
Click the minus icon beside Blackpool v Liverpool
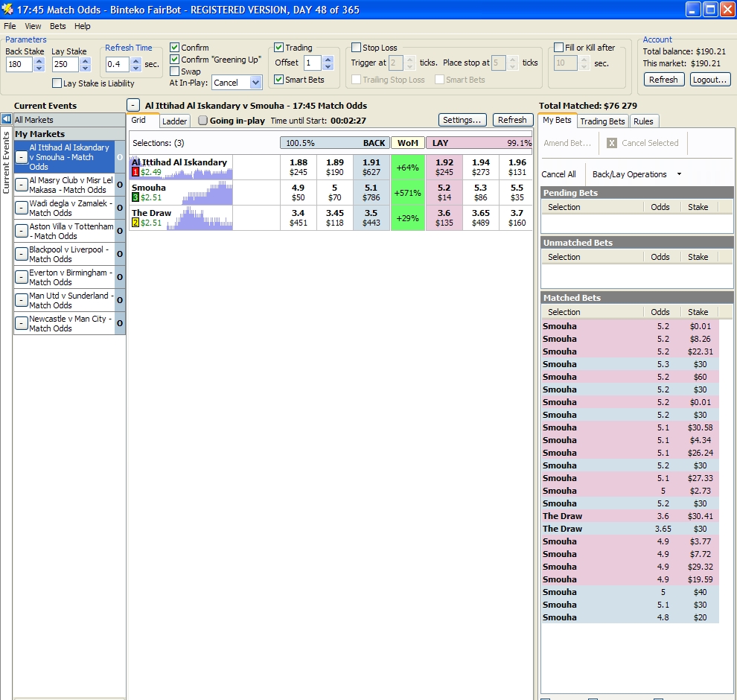point(21,255)
